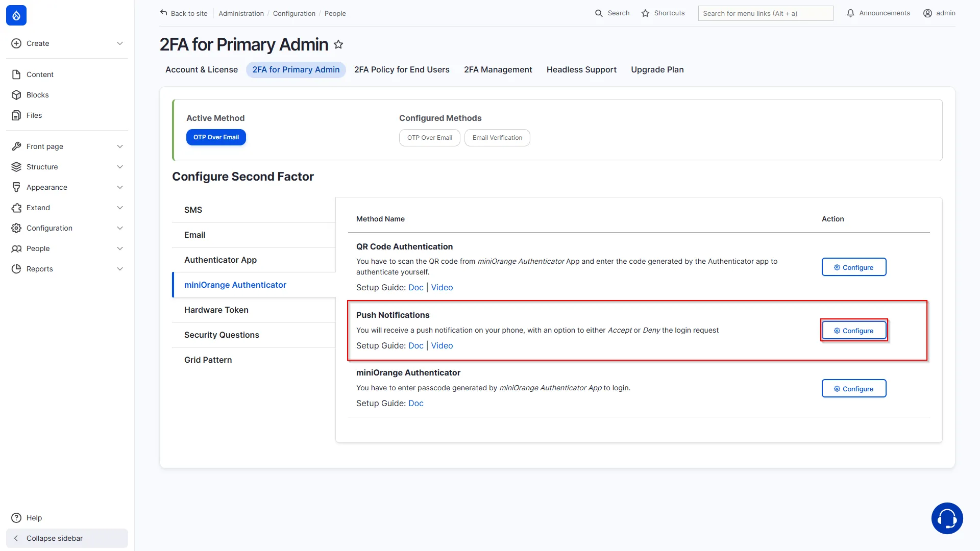Configure the Push Notifications method
The width and height of the screenshot is (980, 551).
pos(854,331)
